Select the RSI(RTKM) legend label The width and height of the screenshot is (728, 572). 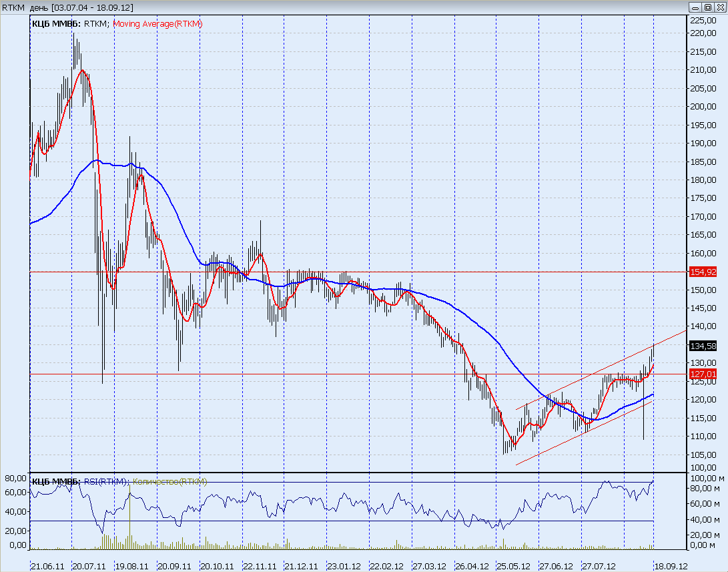click(x=106, y=482)
